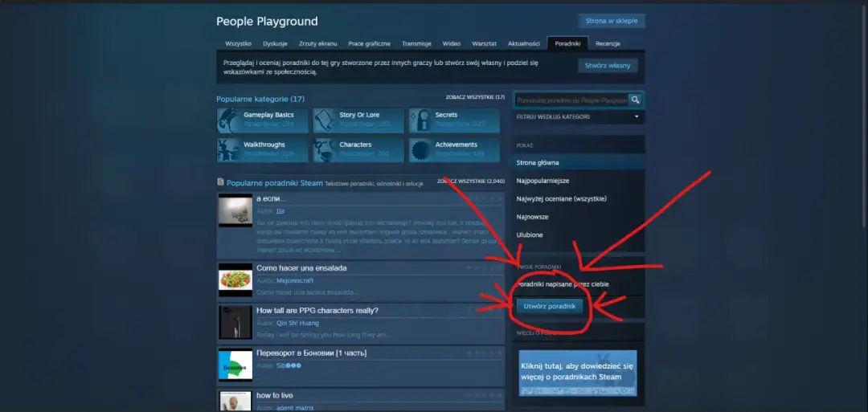Switch to the Wideo tab
This screenshot has width=868, height=412.
click(451, 43)
